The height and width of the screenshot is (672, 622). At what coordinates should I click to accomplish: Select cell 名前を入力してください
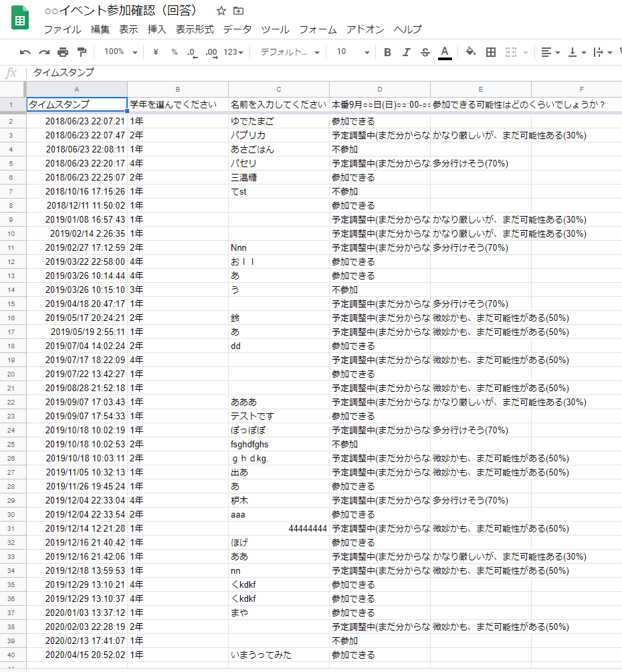click(x=279, y=104)
